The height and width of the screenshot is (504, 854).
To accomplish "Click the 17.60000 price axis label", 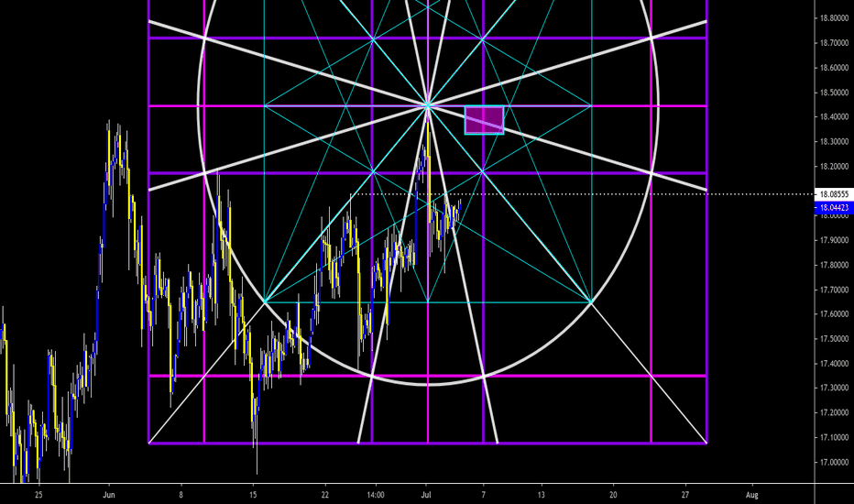I will (834, 313).
